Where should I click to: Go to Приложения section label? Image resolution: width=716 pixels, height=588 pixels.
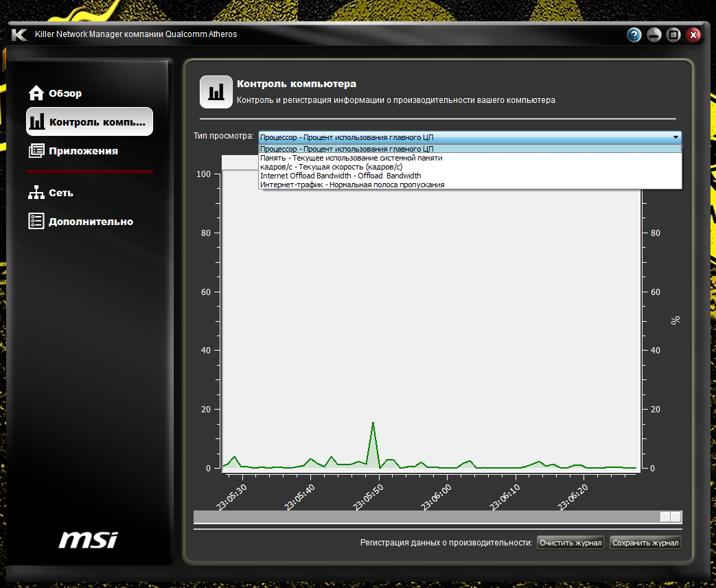click(83, 151)
